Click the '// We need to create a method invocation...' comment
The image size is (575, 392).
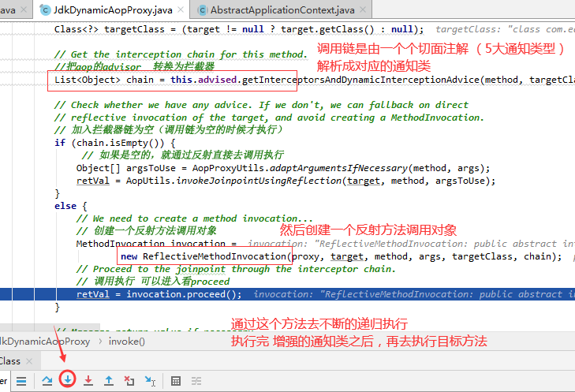(x=195, y=218)
